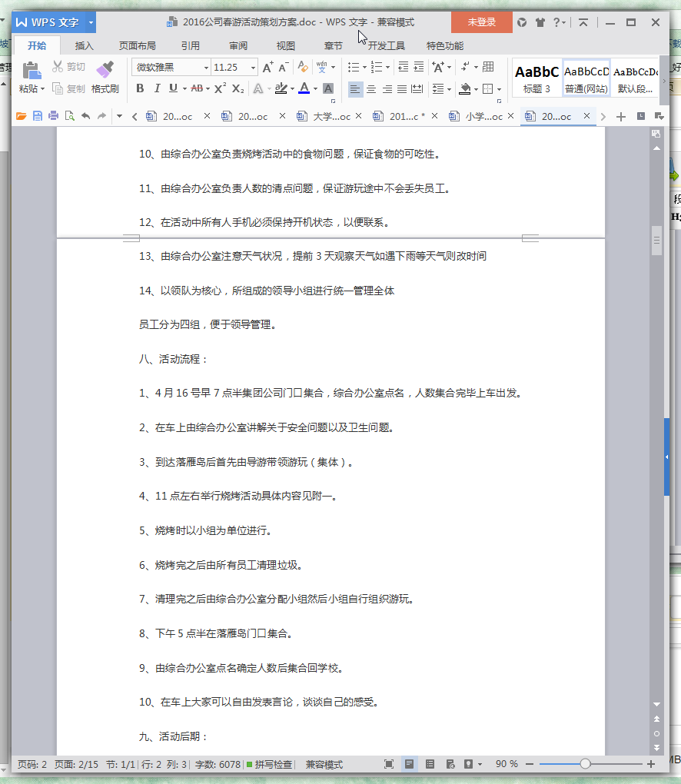The image size is (681, 784).
Task: Open file folder icon in quick toolbar
Action: point(21,116)
